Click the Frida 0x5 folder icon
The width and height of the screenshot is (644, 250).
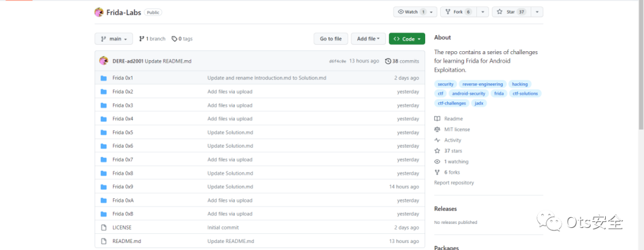104,132
